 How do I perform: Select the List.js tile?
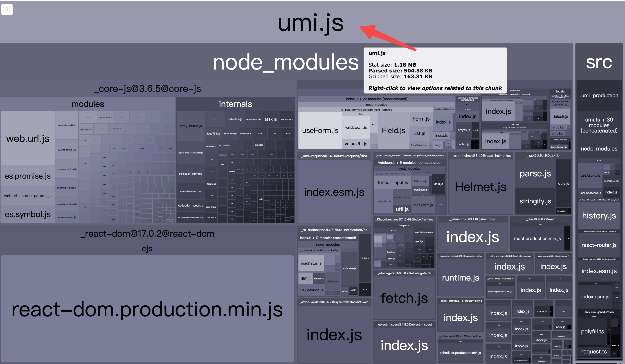click(x=419, y=133)
